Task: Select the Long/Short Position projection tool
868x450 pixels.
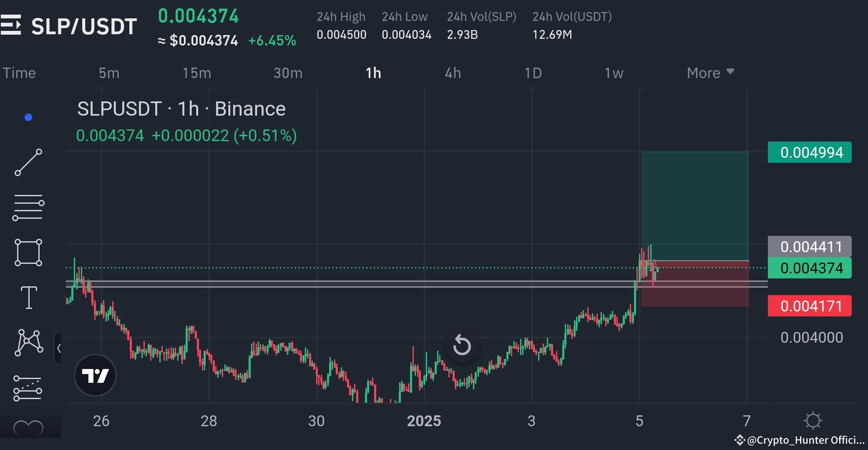Action: click(x=28, y=387)
